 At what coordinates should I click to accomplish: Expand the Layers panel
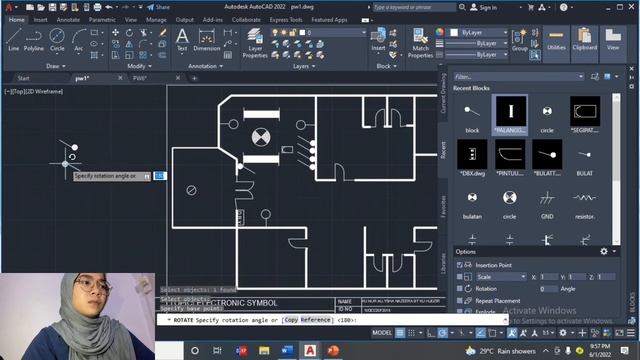[304, 66]
